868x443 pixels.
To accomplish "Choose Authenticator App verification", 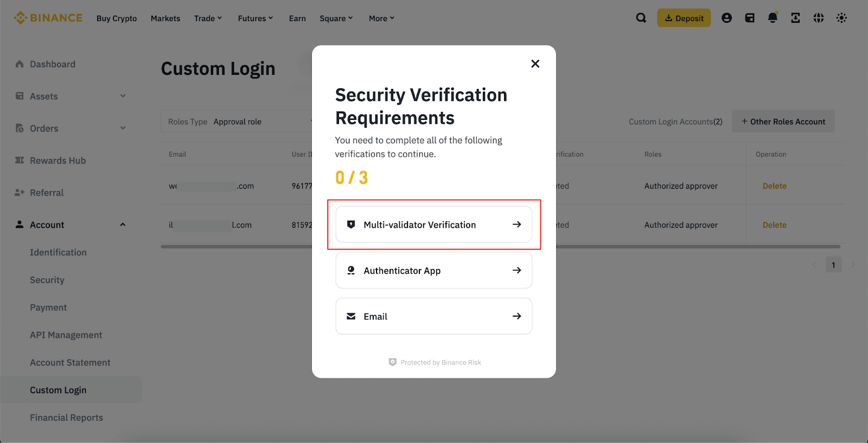I will tap(433, 270).
